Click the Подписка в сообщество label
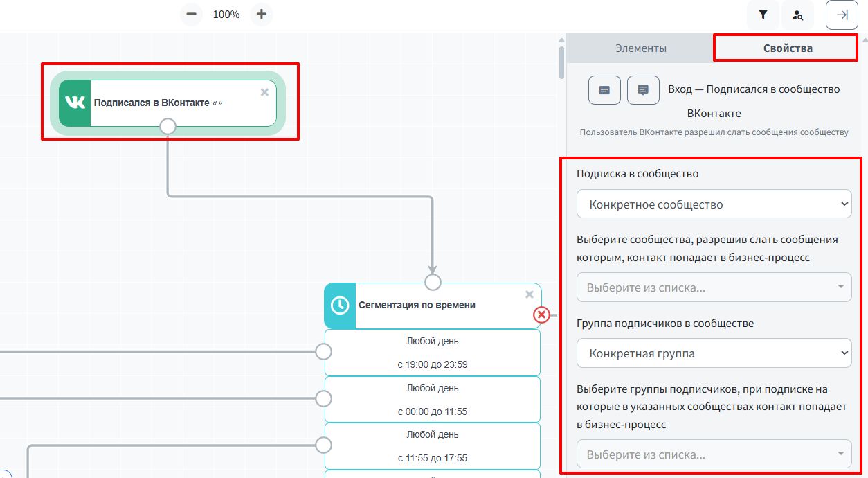868x478 pixels. pyautogui.click(x=638, y=174)
